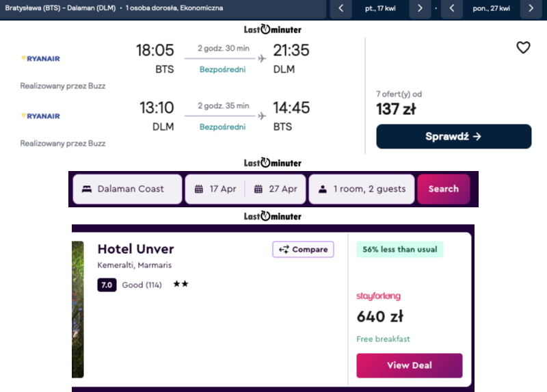This screenshot has height=392, width=547.
Task: Open the Hotel Unver title link
Action: tap(135, 249)
